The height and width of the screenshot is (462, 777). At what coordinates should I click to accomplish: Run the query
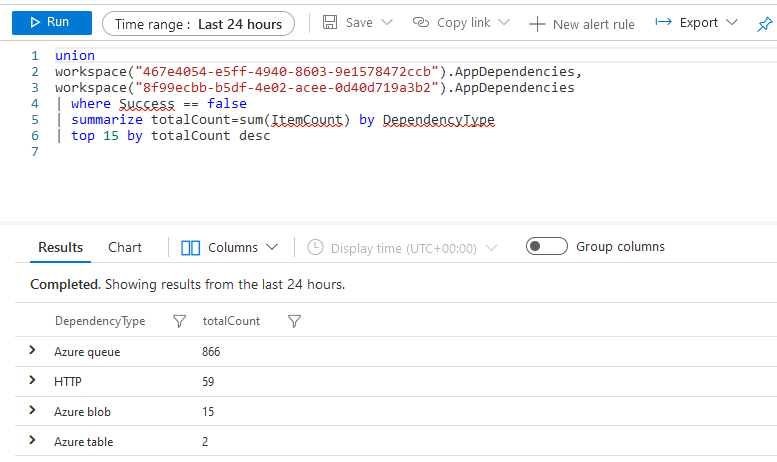51,22
